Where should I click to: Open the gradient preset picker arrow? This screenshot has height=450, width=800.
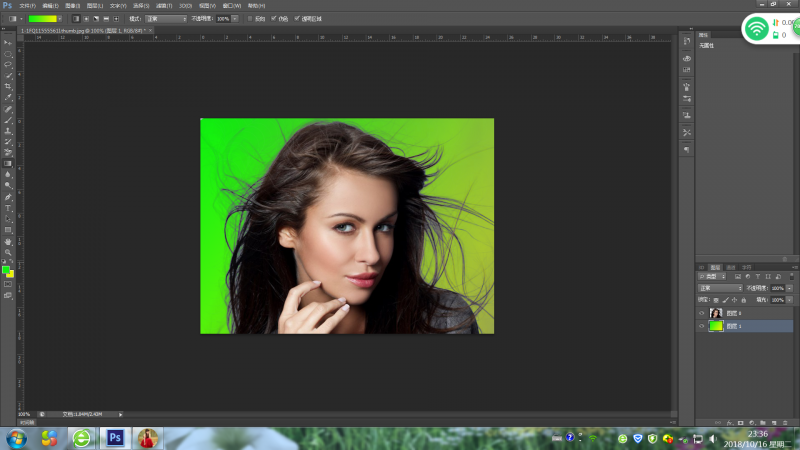[61, 18]
